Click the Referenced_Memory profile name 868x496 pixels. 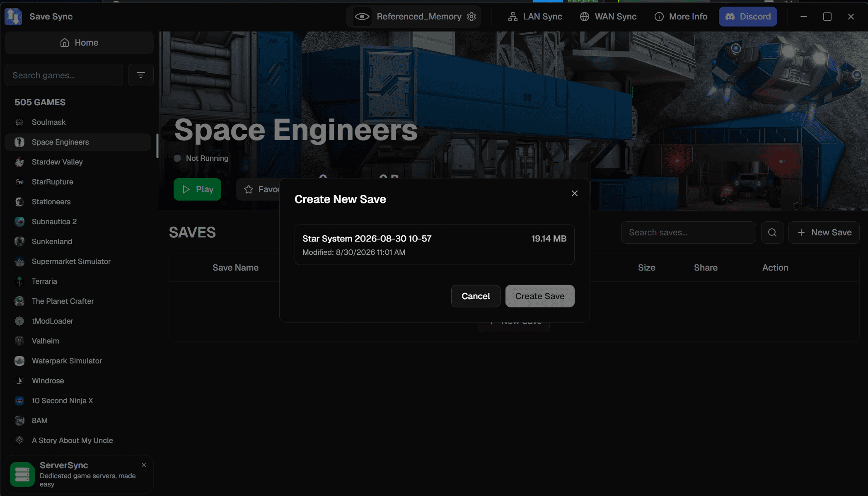[x=419, y=17]
